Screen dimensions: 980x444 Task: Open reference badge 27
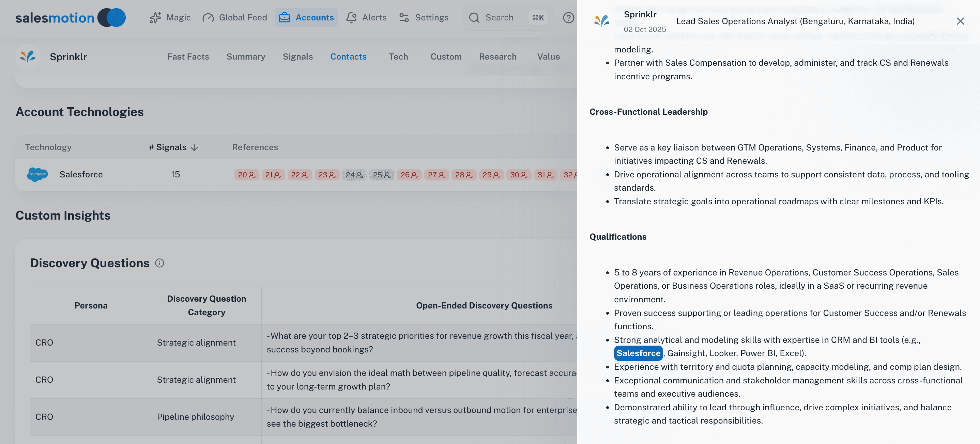(437, 175)
